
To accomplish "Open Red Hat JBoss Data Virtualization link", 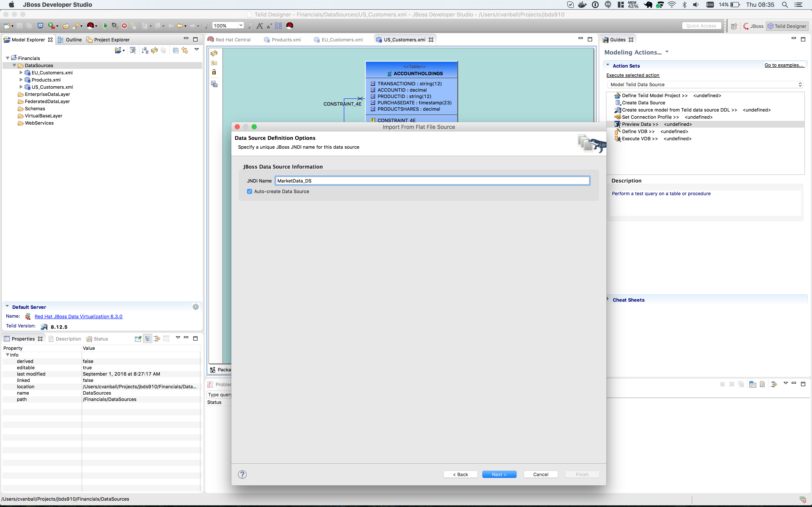I will [78, 316].
